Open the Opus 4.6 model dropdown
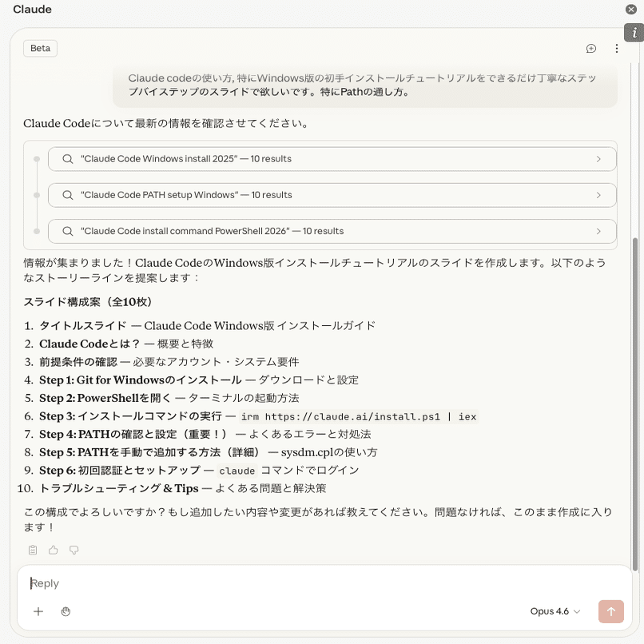 click(x=555, y=611)
